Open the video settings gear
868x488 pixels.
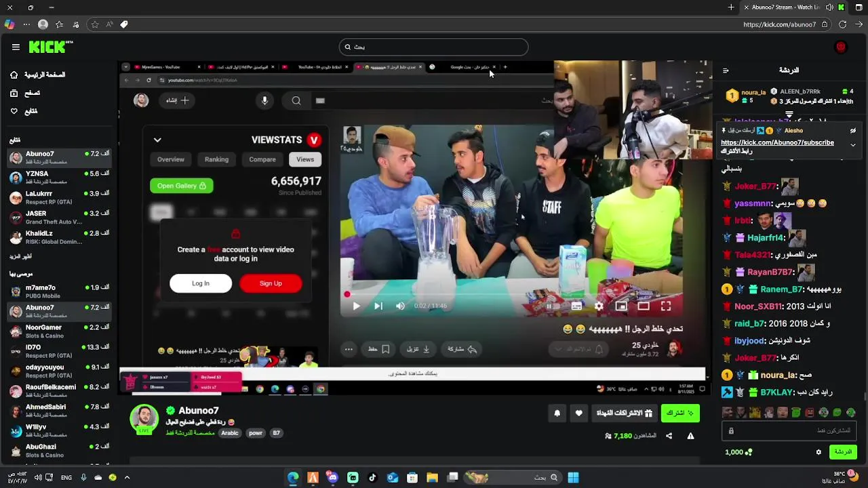[x=599, y=306]
